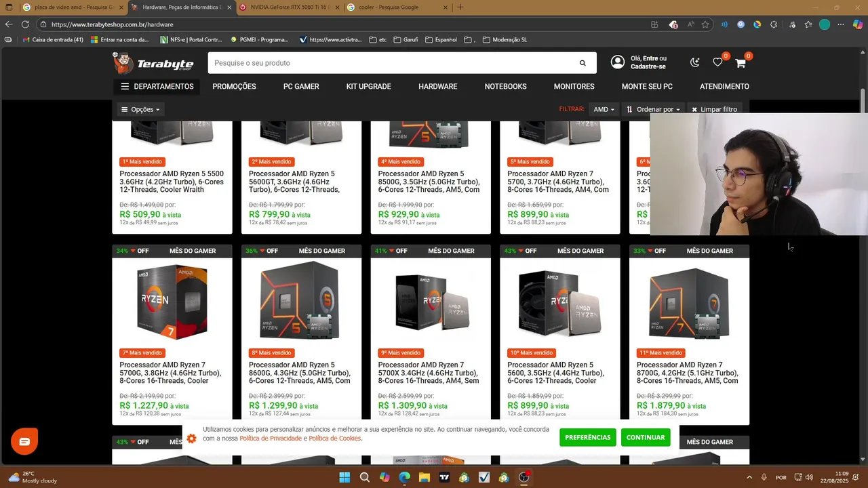Screen dimensions: 868x488
Task: Open a new browser tab with plus
Action: (460, 7)
